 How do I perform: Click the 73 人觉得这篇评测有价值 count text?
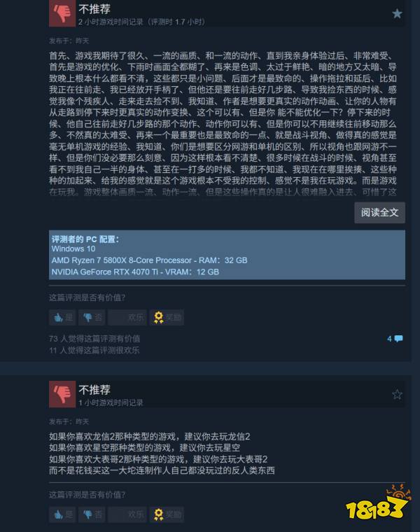pyautogui.click(x=94, y=339)
